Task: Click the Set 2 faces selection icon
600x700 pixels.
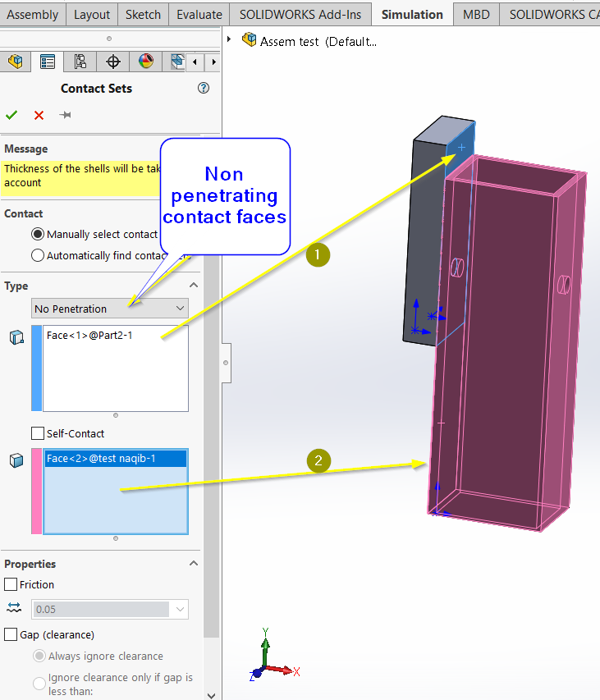Action: click(x=16, y=460)
